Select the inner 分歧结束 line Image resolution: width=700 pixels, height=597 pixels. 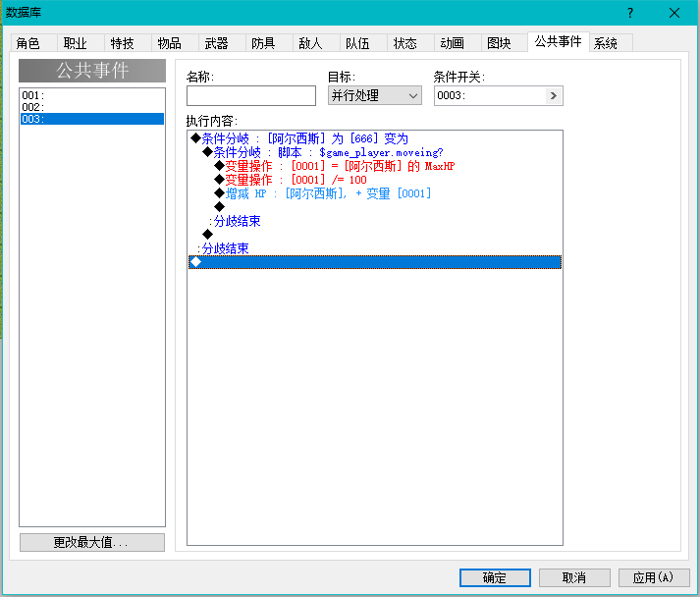pyautogui.click(x=375, y=221)
